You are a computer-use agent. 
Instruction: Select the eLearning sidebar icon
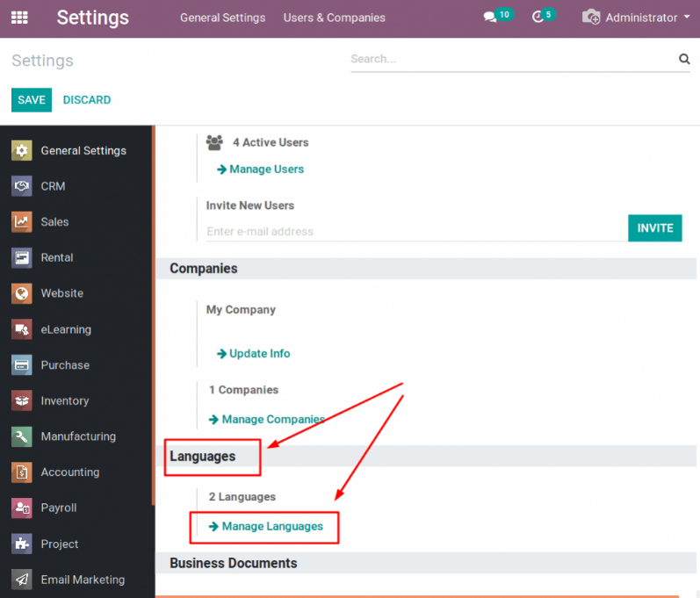(22, 329)
